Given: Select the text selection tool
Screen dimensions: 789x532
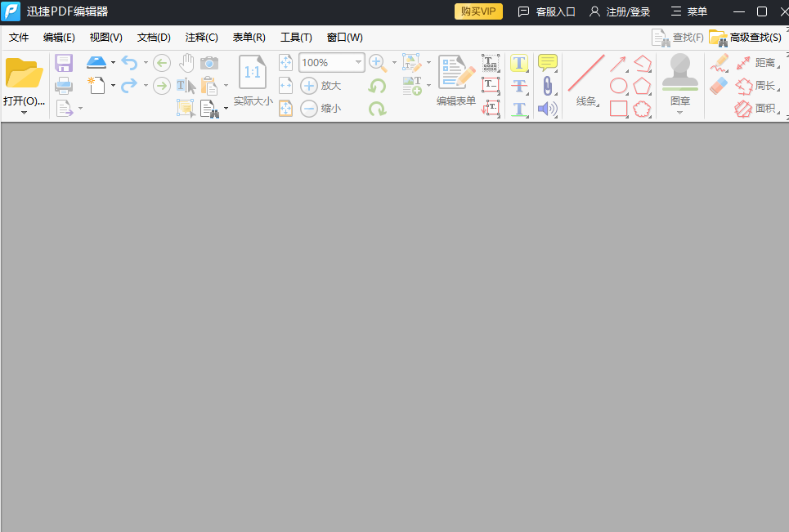Looking at the screenshot, I should (186, 85).
